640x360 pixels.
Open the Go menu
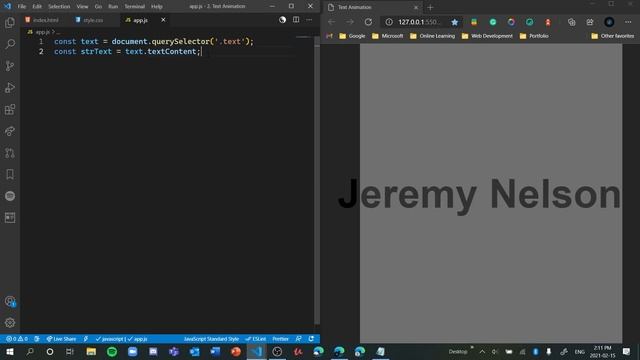(98, 7)
